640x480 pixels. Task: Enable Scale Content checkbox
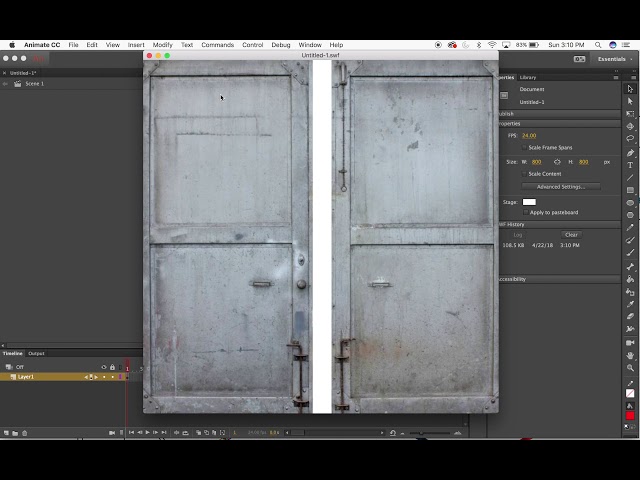coord(524,174)
